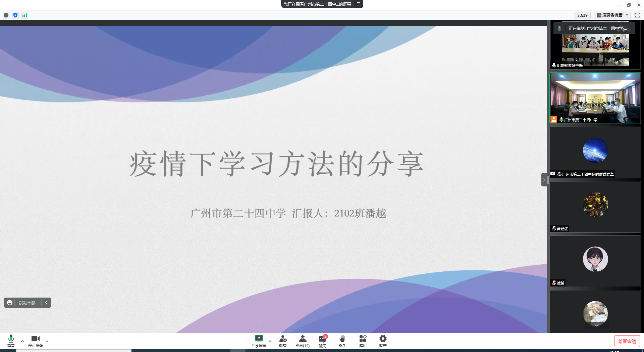The height and width of the screenshot is (352, 644).
Task: Open the chat panel with 2 unread
Action: click(x=323, y=341)
